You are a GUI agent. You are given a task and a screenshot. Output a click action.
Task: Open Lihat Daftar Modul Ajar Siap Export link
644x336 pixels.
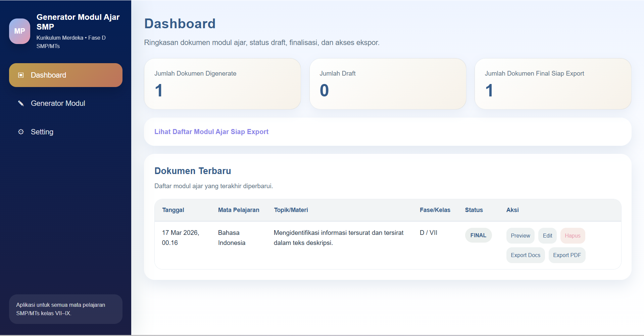coord(211,132)
